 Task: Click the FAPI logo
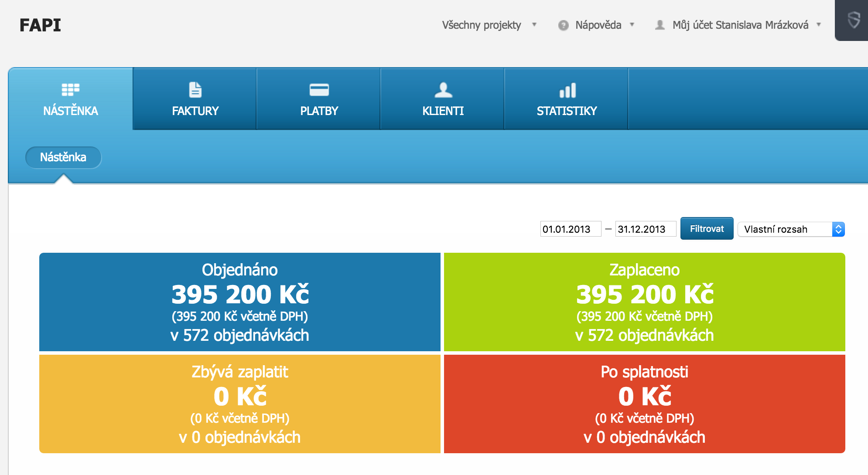pos(40,25)
